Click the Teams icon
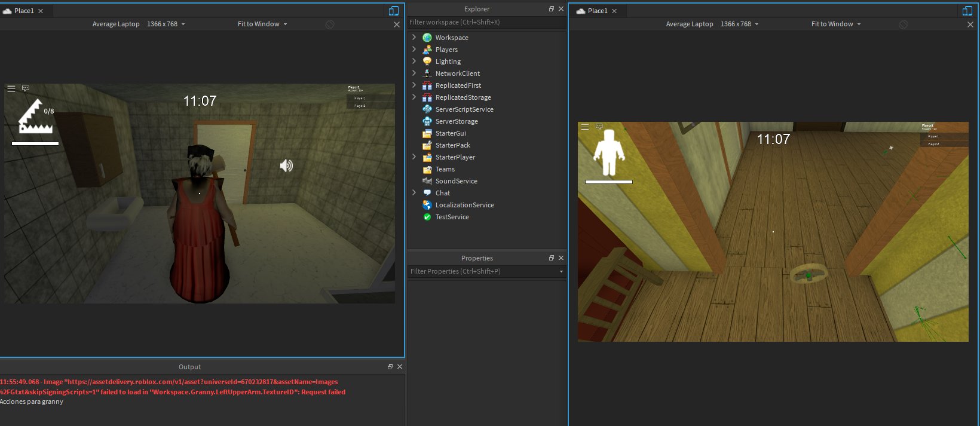 pos(427,169)
